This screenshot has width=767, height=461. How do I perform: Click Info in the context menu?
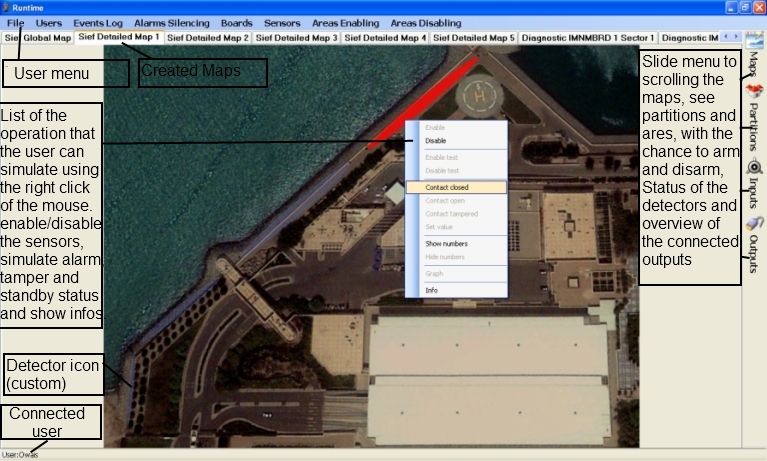click(x=431, y=290)
